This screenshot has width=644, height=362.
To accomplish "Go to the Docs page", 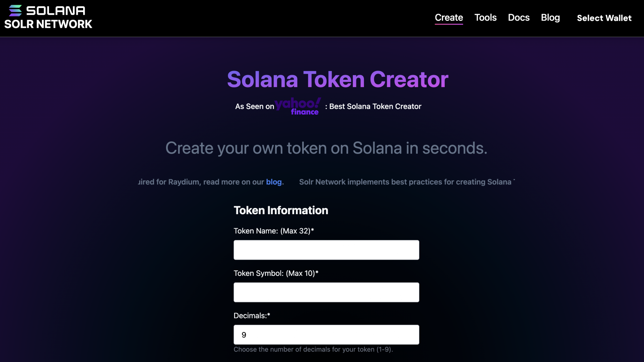I will (x=519, y=18).
